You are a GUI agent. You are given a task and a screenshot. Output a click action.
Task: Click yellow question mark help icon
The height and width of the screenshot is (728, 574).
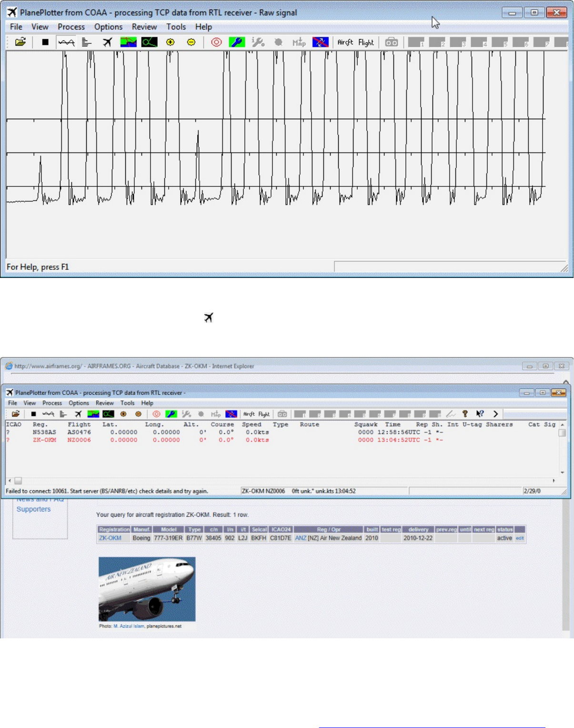coord(465,414)
